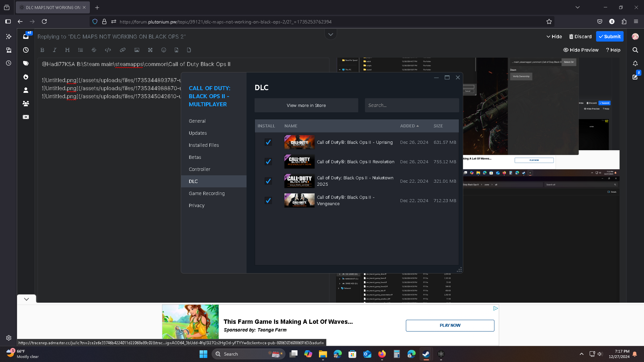The height and width of the screenshot is (362, 644).
Task: Open the emoji picker in composer
Action: click(x=164, y=50)
